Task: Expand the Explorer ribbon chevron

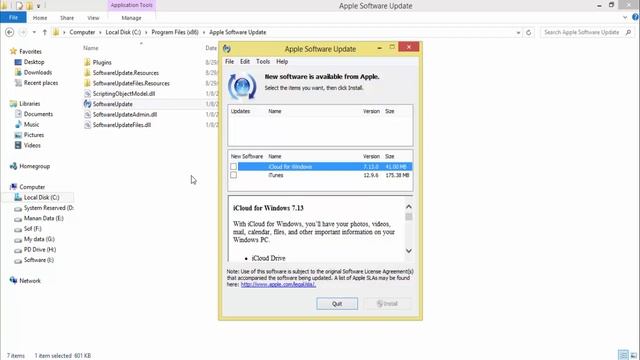Action: pos(625,18)
